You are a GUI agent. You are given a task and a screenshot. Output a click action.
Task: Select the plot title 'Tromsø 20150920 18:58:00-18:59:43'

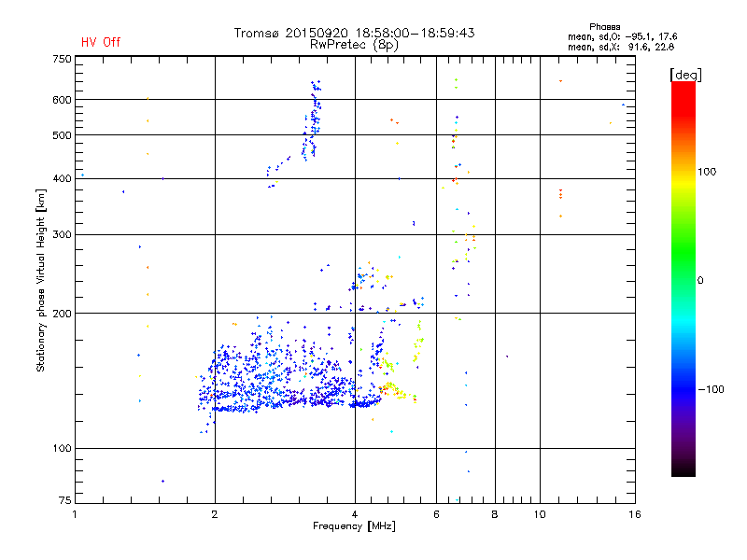(354, 33)
